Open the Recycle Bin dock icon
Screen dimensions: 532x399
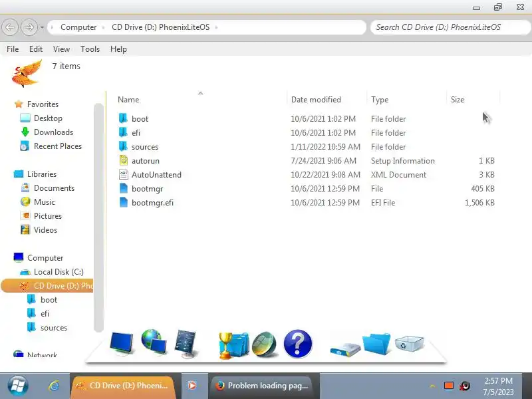(x=409, y=343)
